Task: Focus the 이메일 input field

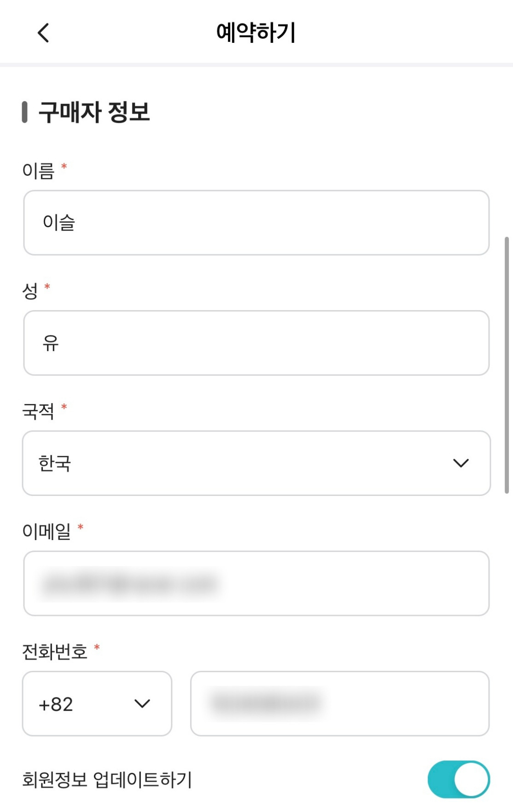Action: coord(256,583)
